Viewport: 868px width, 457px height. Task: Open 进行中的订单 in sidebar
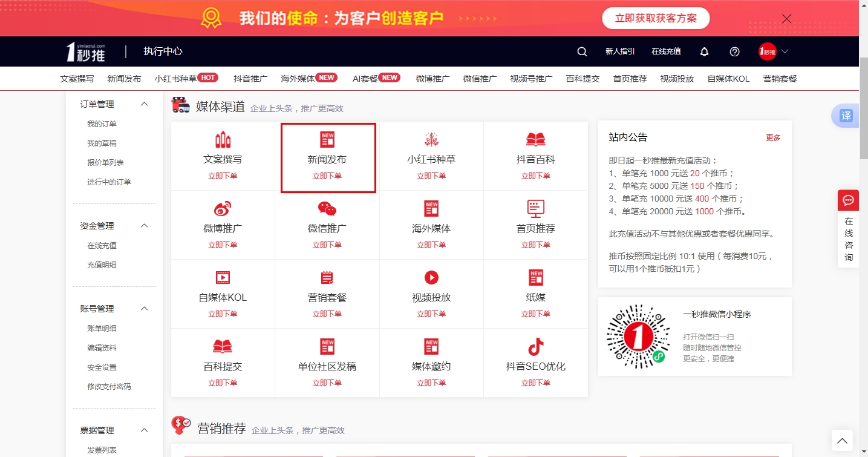pos(109,182)
